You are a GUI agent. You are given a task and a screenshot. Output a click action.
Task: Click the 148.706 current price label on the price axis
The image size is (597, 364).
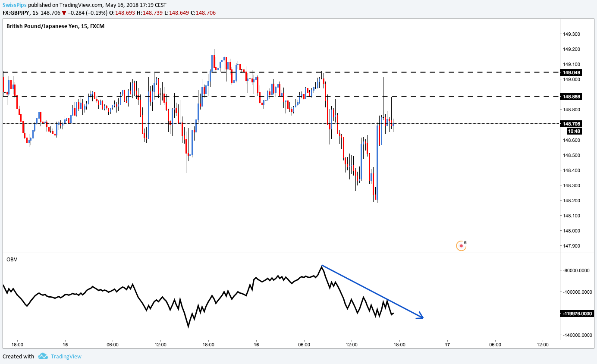(572, 123)
